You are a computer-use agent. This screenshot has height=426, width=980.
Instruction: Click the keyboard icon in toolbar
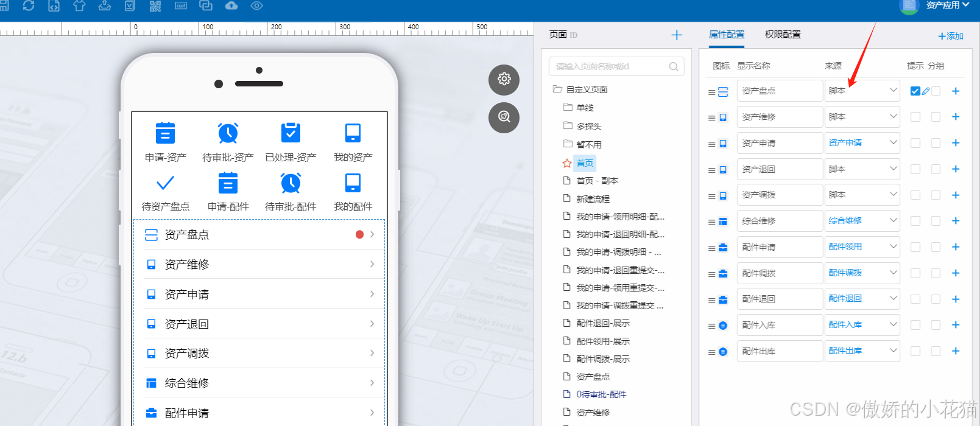point(180,5)
